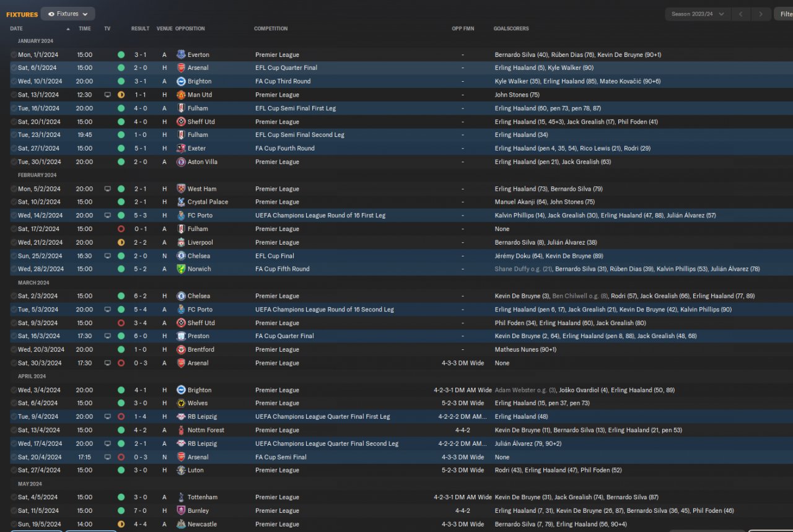This screenshot has width=793, height=532.
Task: Click the Burnley club badge
Action: point(181,511)
